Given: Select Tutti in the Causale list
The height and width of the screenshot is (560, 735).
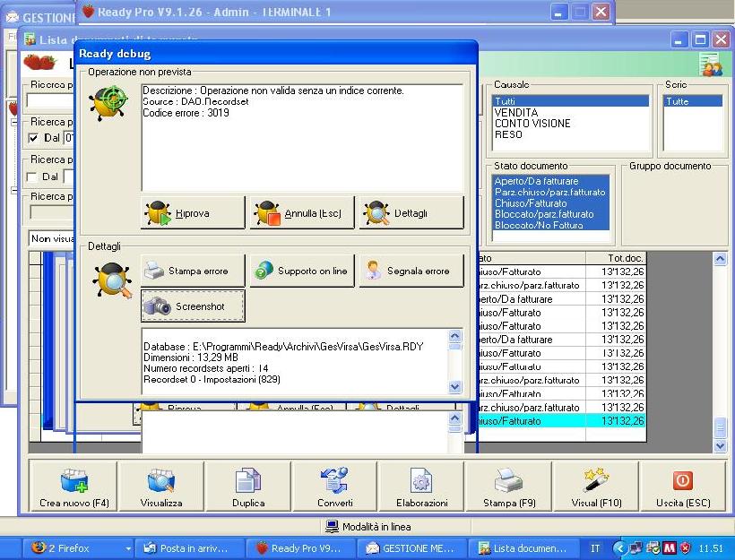Looking at the screenshot, I should (x=570, y=101).
